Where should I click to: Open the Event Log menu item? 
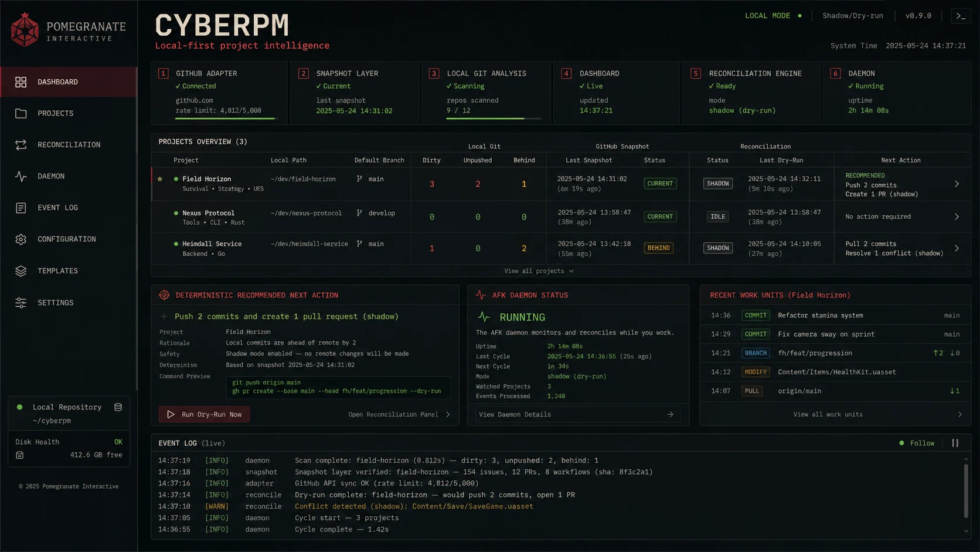(x=69, y=208)
